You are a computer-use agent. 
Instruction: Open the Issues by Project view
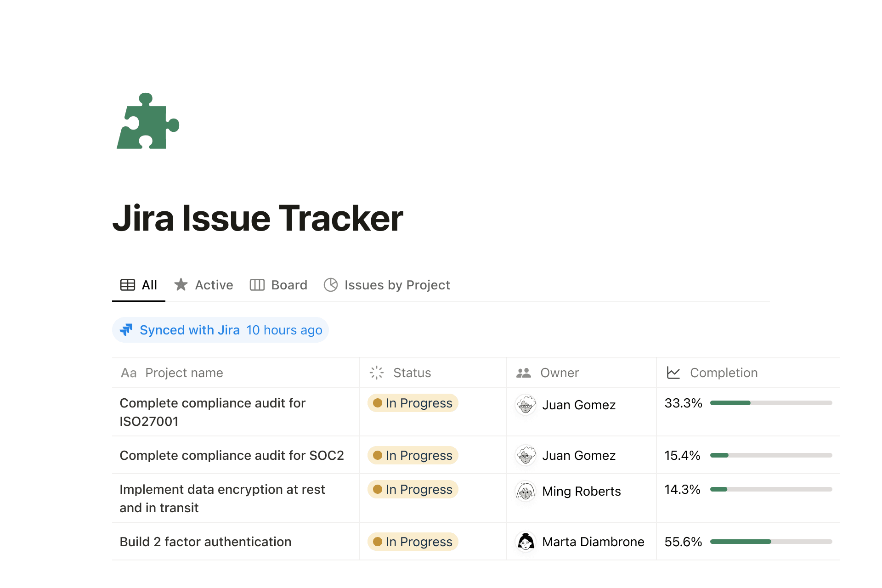pos(397,285)
